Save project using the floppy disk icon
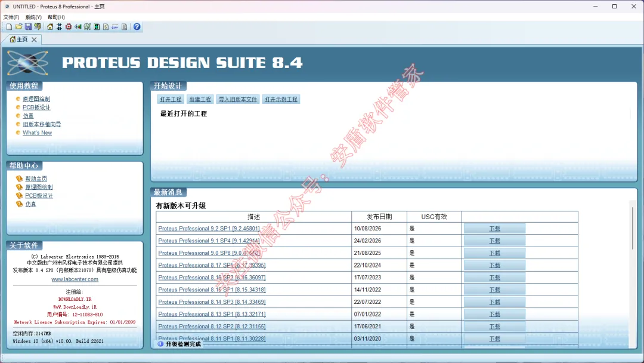644x363 pixels. click(29, 27)
